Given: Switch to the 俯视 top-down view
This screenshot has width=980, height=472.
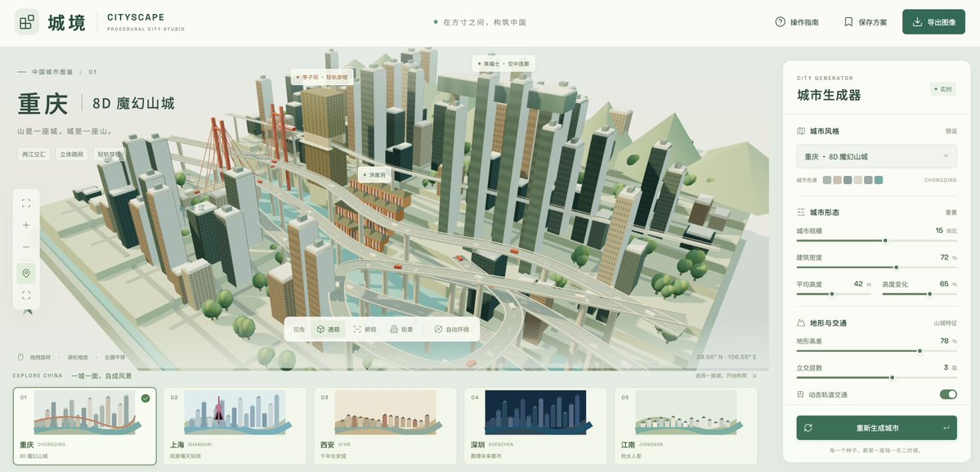Looking at the screenshot, I should click(365, 330).
